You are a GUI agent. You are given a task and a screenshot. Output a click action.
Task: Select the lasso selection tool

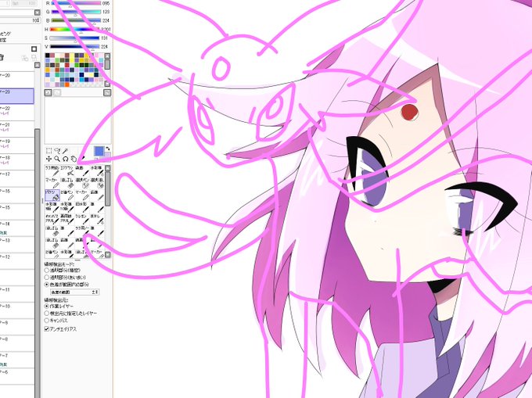pos(57,151)
